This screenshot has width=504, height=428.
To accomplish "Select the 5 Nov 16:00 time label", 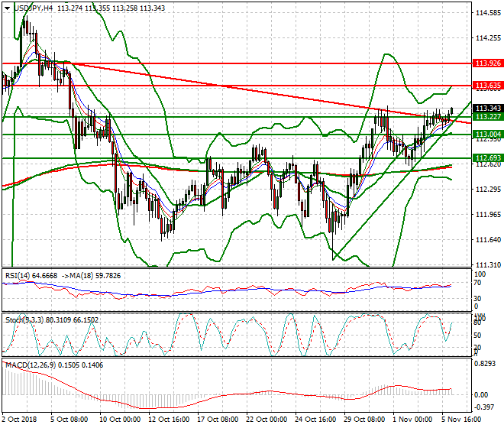I will coord(461,420).
